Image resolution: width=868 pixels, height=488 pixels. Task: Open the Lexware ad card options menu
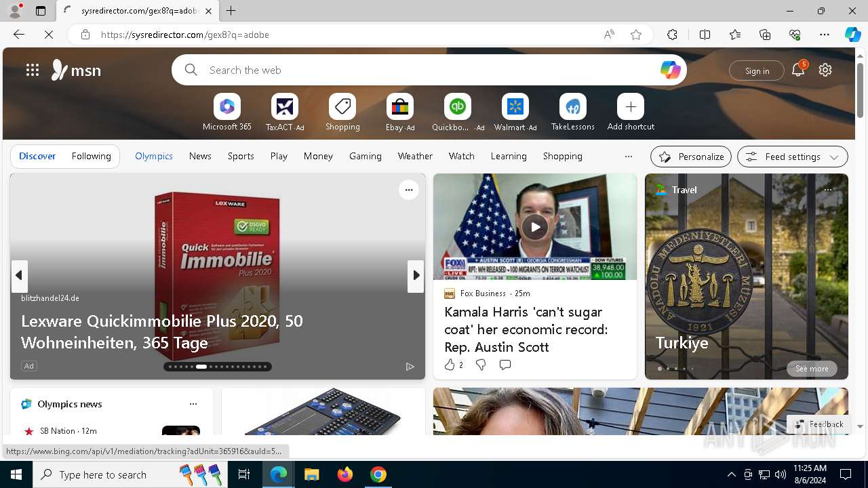click(x=409, y=190)
